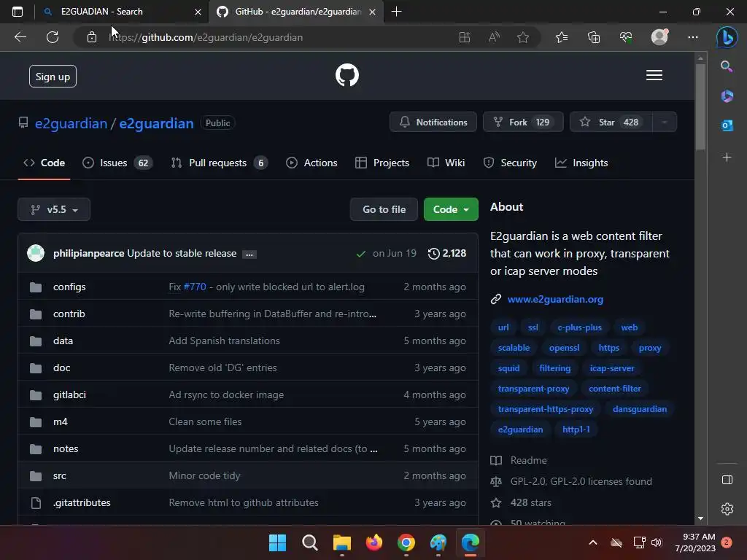
Task: Go to the Actions tab
Action: (x=311, y=163)
